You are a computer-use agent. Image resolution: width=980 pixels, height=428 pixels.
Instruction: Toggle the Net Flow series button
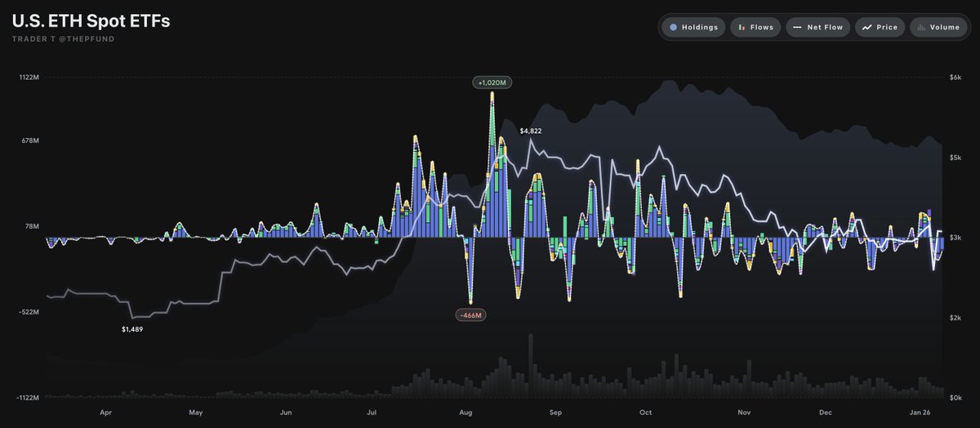tap(817, 27)
